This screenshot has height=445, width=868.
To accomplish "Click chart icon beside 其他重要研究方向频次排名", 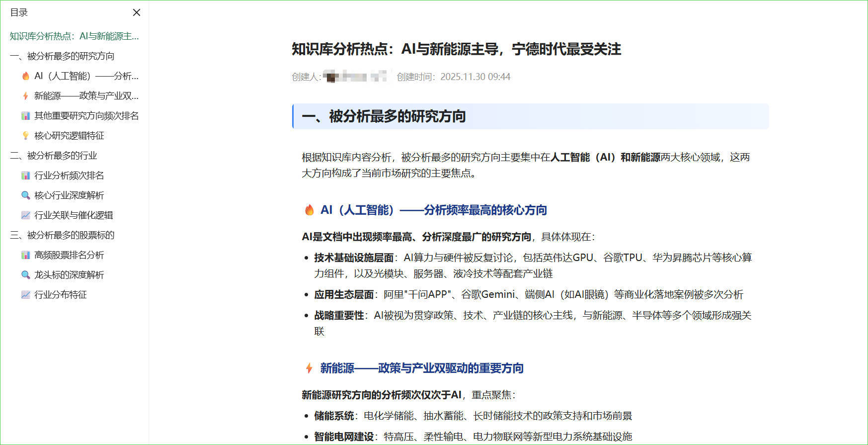I will [x=26, y=116].
